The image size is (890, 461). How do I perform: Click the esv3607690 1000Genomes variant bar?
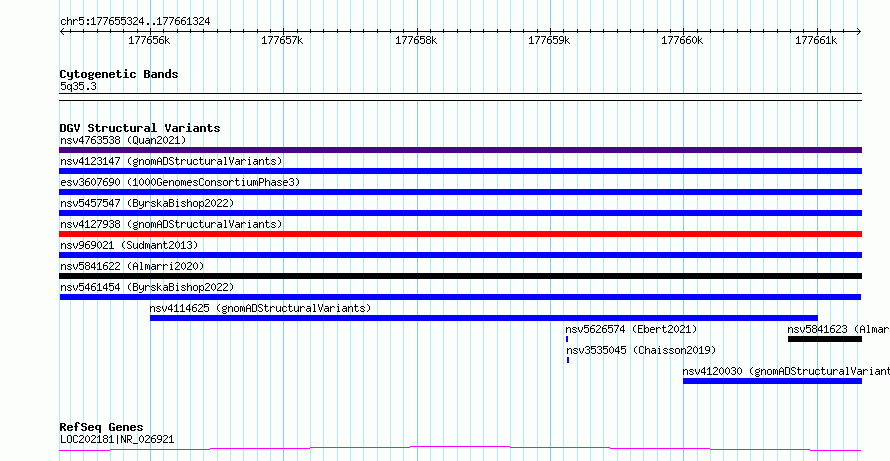(x=460, y=192)
